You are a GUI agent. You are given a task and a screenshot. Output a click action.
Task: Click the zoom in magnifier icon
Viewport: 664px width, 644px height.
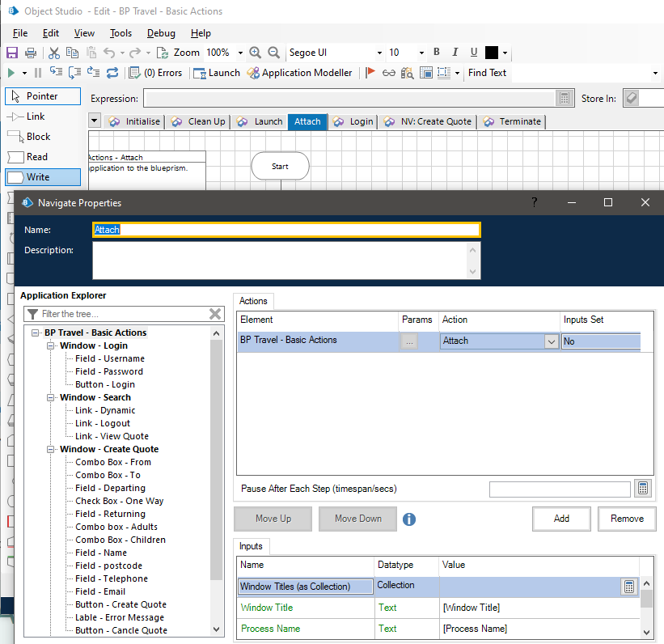coord(256,53)
